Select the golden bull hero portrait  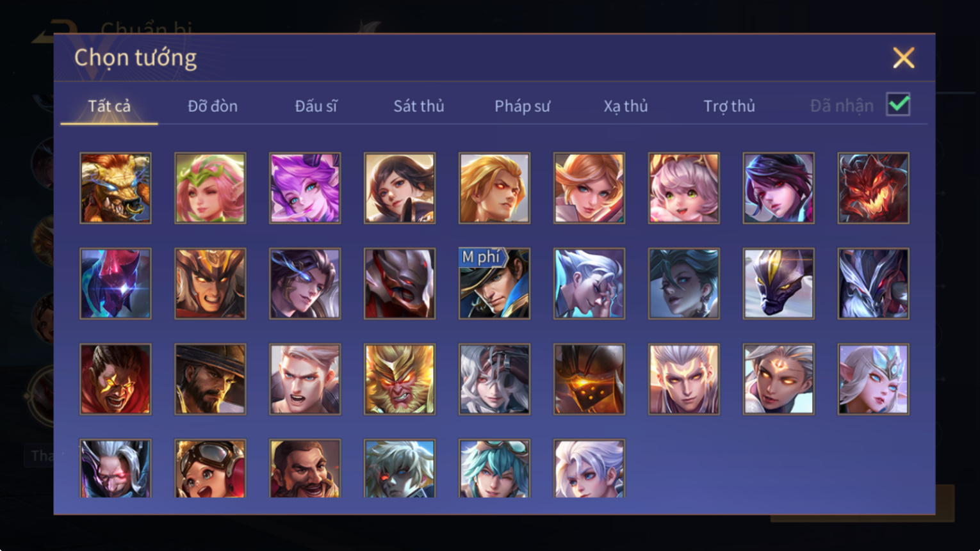[115, 188]
